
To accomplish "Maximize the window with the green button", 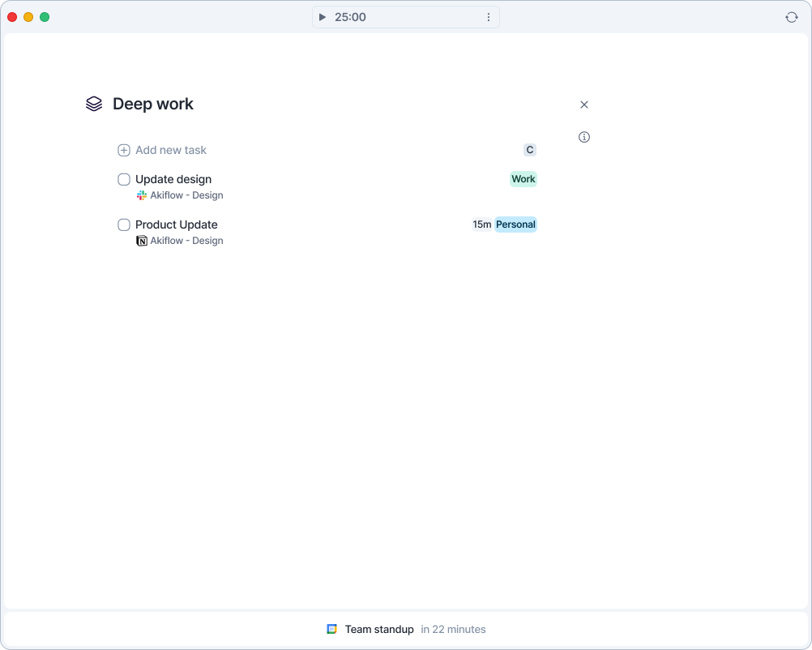I will tap(45, 17).
